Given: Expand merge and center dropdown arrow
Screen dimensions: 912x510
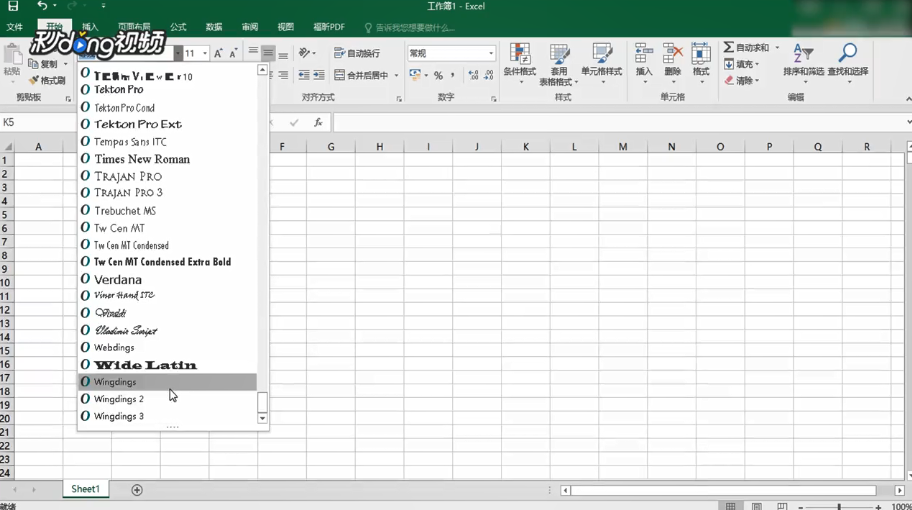Looking at the screenshot, I should (x=397, y=75).
